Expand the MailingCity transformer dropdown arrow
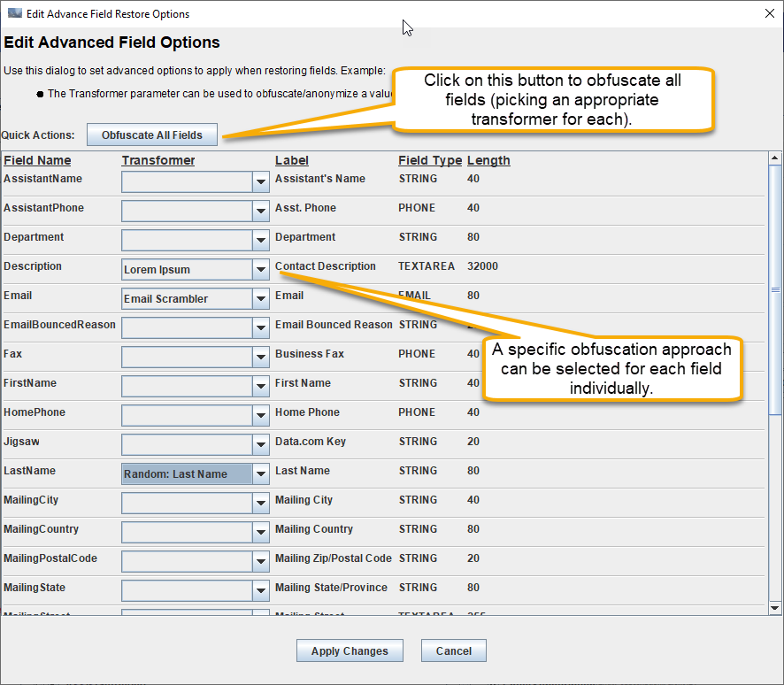 point(261,503)
